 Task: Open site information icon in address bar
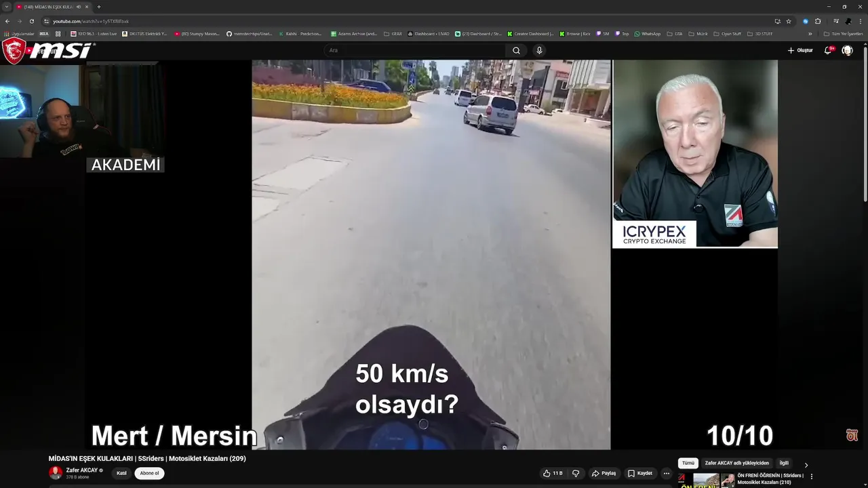(47, 21)
